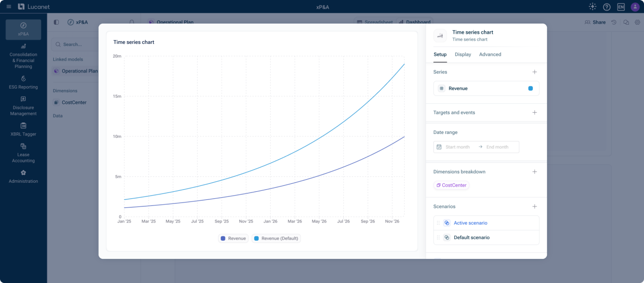Click the Start month date field
This screenshot has height=283, width=644.
coord(457,147)
